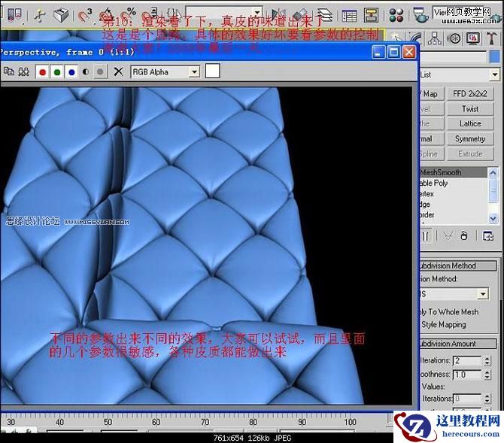This screenshot has width=504, height=443.
Task: Collapse the Subdivision Amount rollout
Action: coord(458,344)
